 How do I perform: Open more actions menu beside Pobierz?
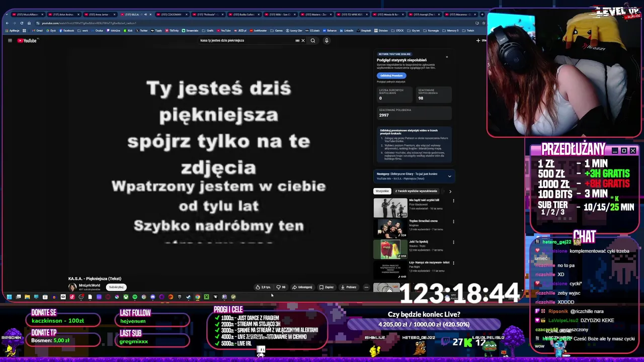(366, 287)
